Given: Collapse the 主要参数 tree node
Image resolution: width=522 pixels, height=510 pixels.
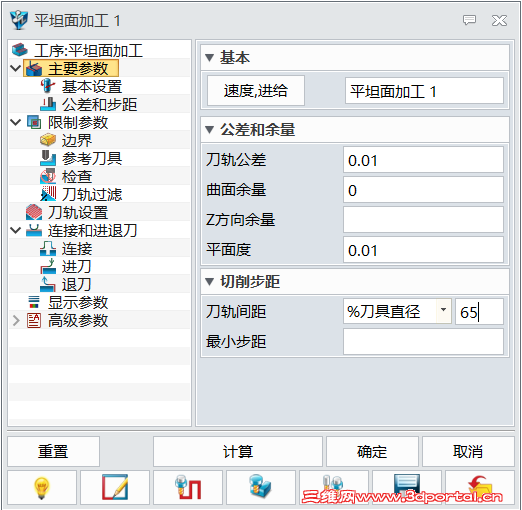Looking at the screenshot, I should (x=16, y=68).
